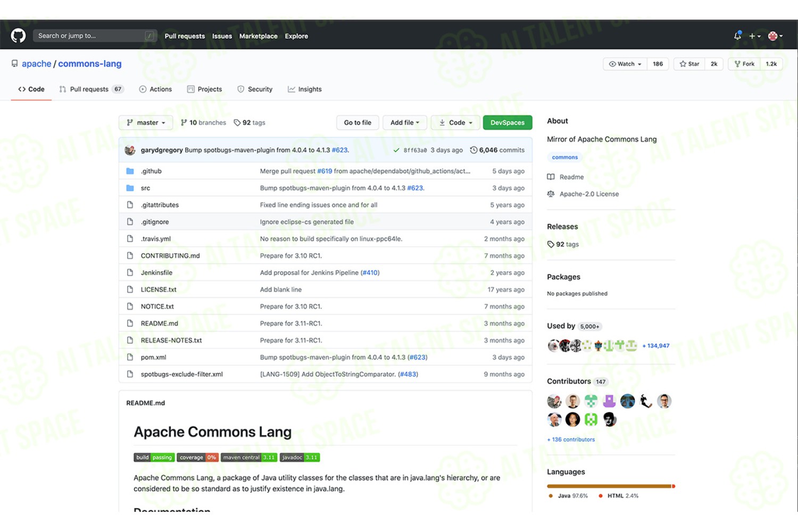The image size is (798, 532).
Task: Click the + 134,947 dependents link
Action: point(656,346)
